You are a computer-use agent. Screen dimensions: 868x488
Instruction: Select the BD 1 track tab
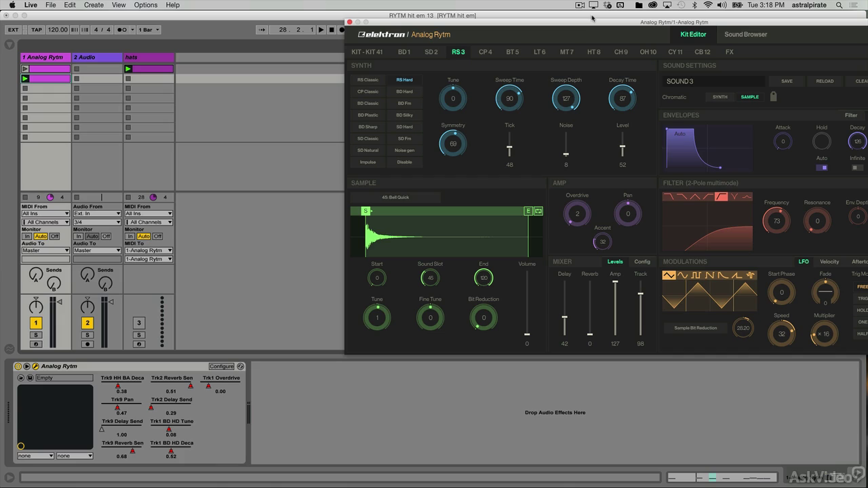[x=404, y=52]
